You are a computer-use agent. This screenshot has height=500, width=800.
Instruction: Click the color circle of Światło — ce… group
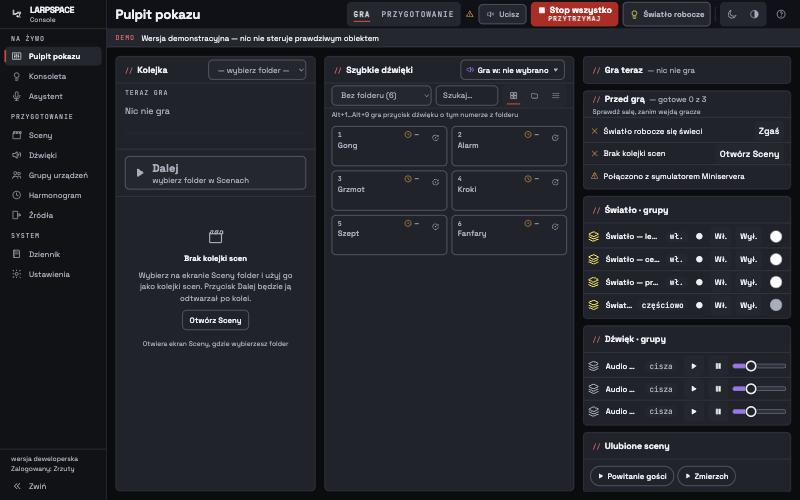tap(776, 259)
